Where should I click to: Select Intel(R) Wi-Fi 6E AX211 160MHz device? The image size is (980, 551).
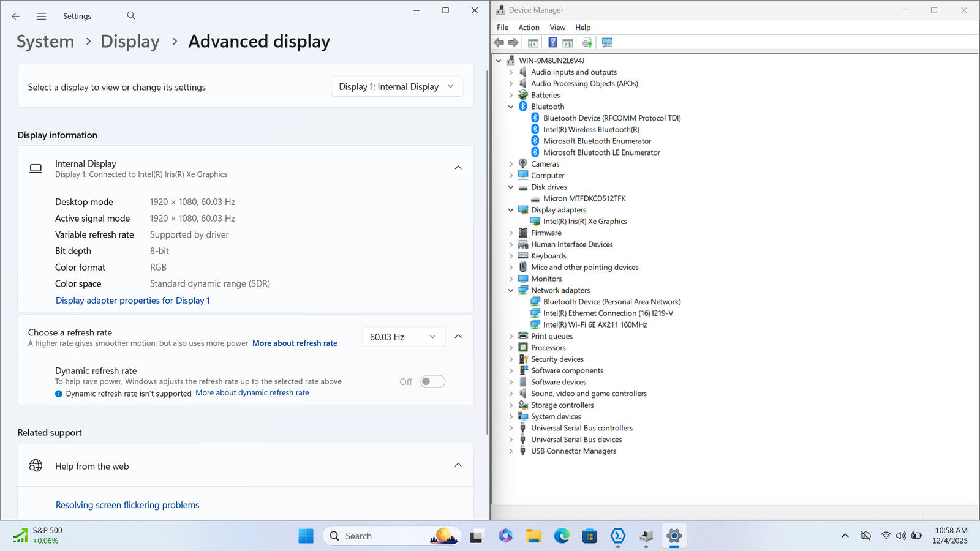tap(595, 324)
